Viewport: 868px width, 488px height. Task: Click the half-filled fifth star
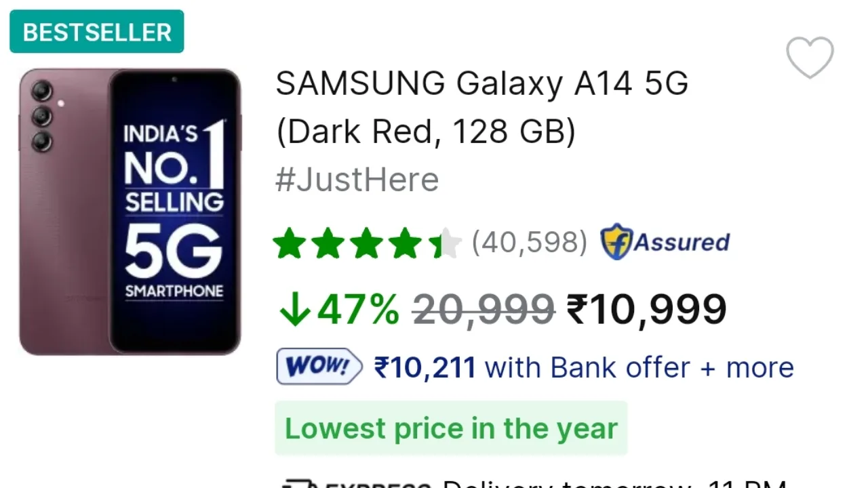point(445,243)
